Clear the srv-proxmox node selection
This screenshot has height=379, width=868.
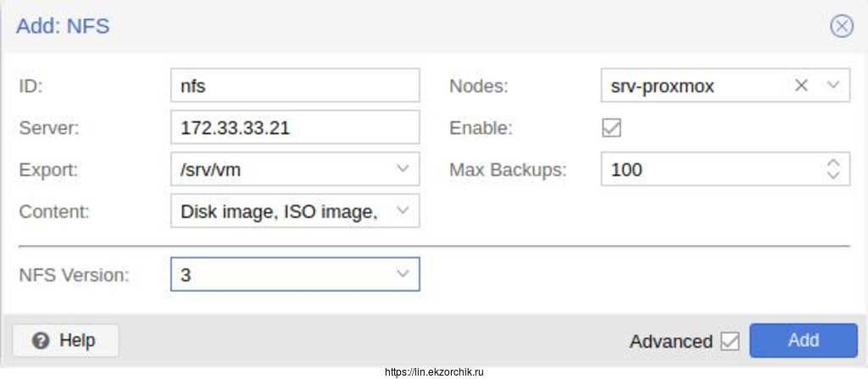(801, 86)
